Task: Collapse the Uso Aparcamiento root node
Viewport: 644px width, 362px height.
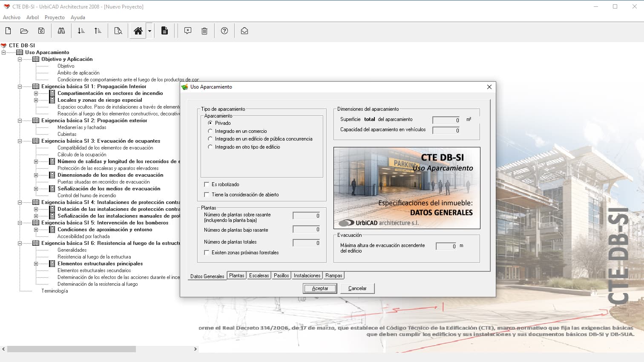Action: pos(3,52)
